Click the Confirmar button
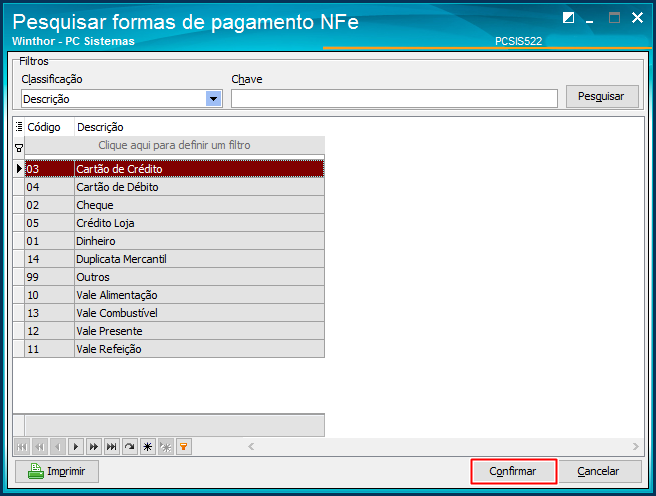The image size is (656, 496). (x=513, y=471)
